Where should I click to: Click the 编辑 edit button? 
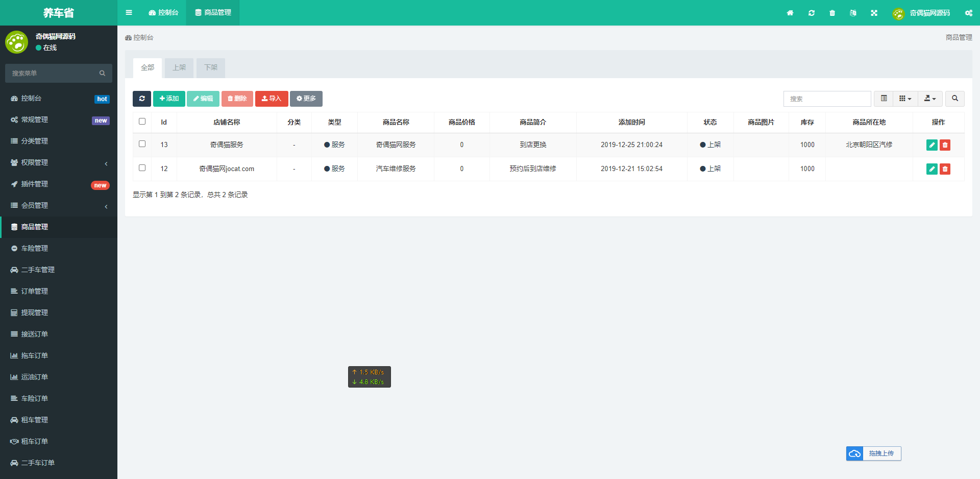point(203,99)
